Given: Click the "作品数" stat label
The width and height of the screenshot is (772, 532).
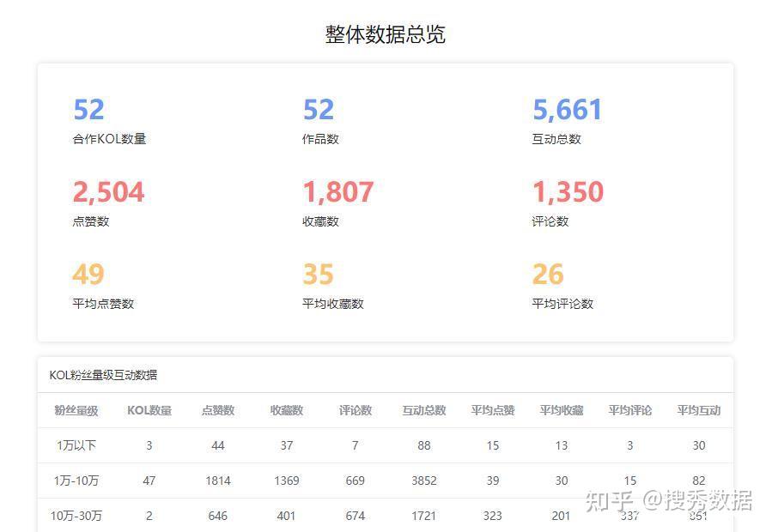Looking at the screenshot, I should point(320,139).
